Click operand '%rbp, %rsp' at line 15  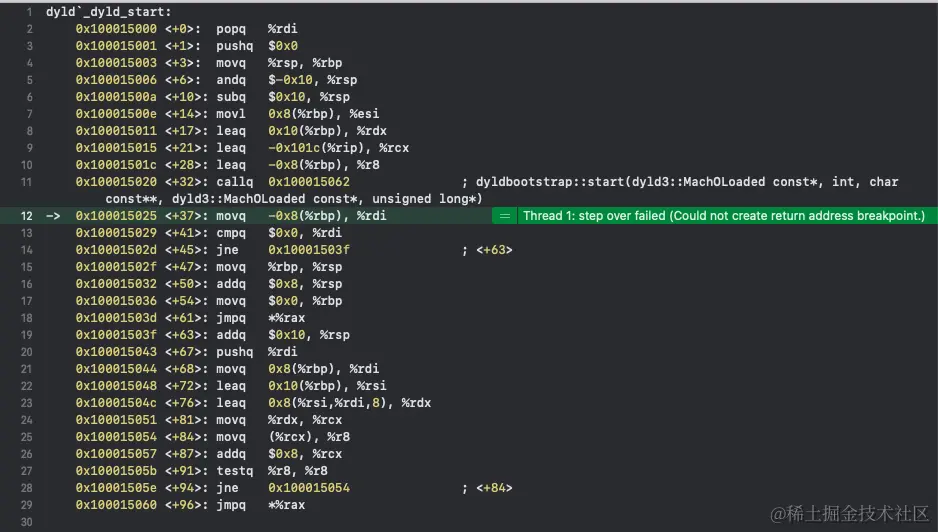pos(305,267)
